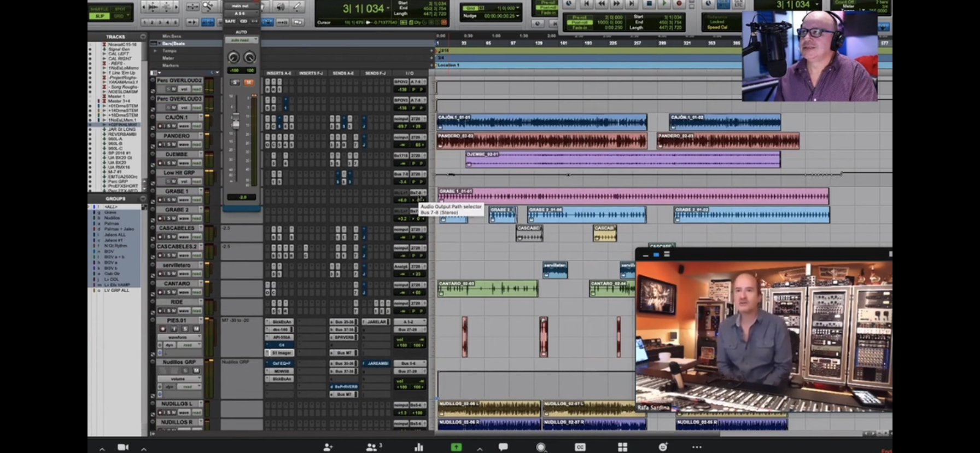The width and height of the screenshot is (980, 453).
Task: Click the Zoom closed caption CC icon
Action: tap(580, 448)
